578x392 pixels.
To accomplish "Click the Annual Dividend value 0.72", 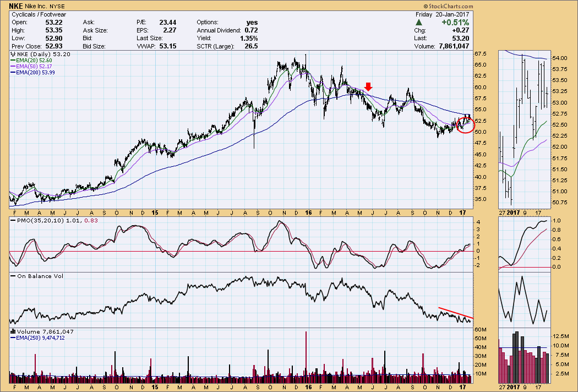I will (x=252, y=30).
